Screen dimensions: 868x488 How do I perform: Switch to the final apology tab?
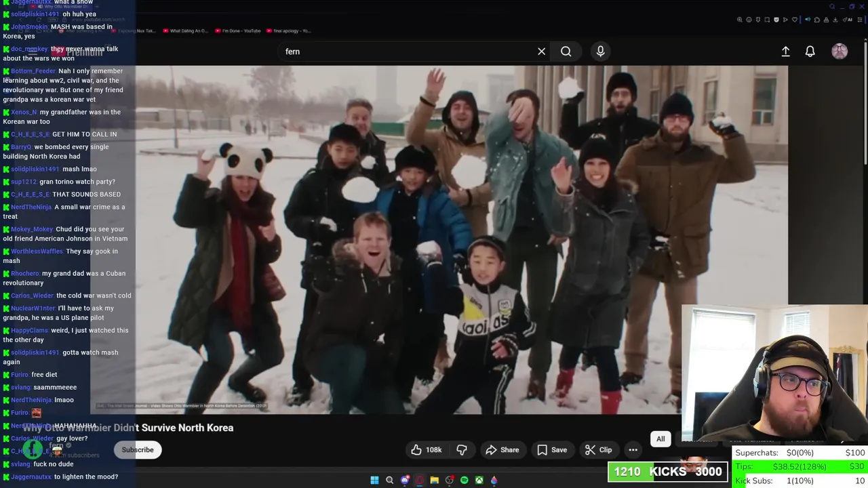click(288, 30)
